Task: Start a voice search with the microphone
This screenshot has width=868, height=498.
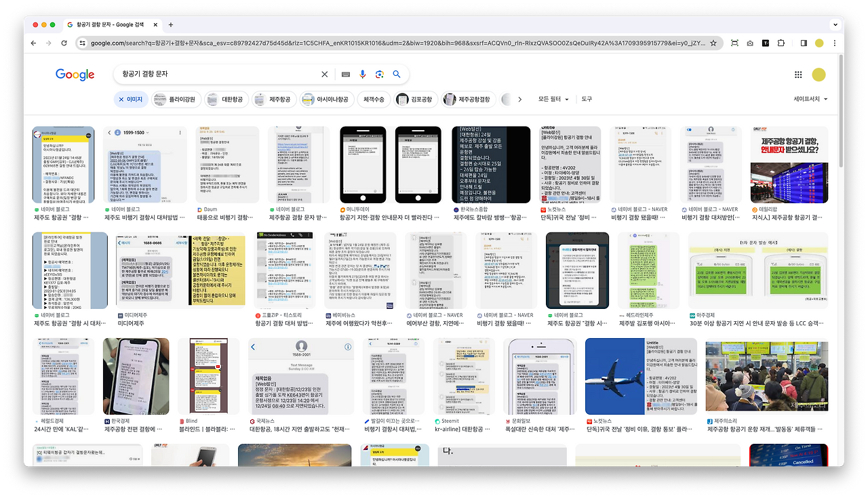Action: 363,74
